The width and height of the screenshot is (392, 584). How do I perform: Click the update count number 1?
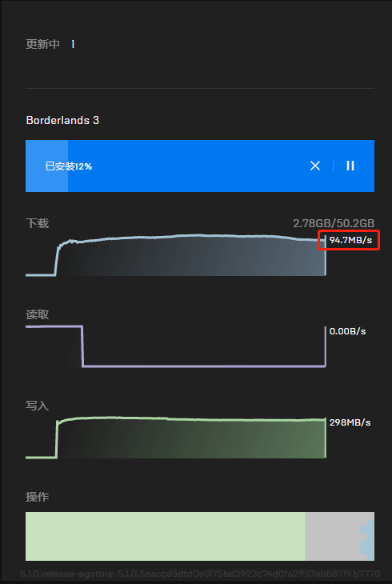coord(73,44)
